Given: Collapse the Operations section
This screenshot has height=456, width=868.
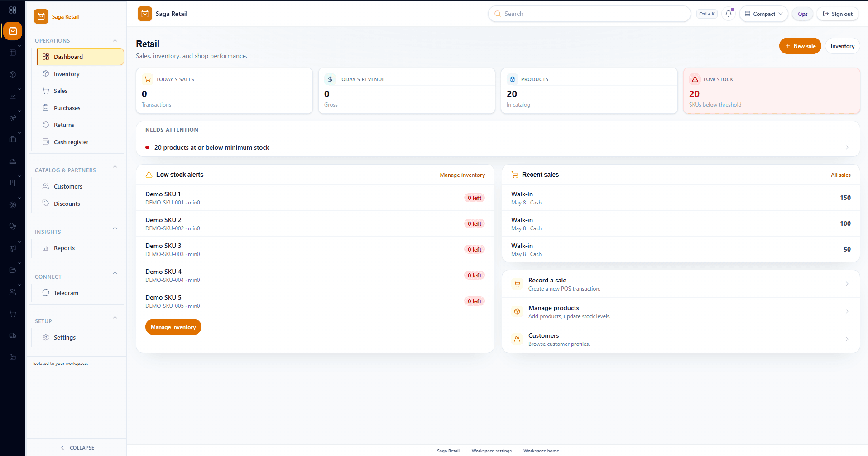Looking at the screenshot, I should point(115,40).
